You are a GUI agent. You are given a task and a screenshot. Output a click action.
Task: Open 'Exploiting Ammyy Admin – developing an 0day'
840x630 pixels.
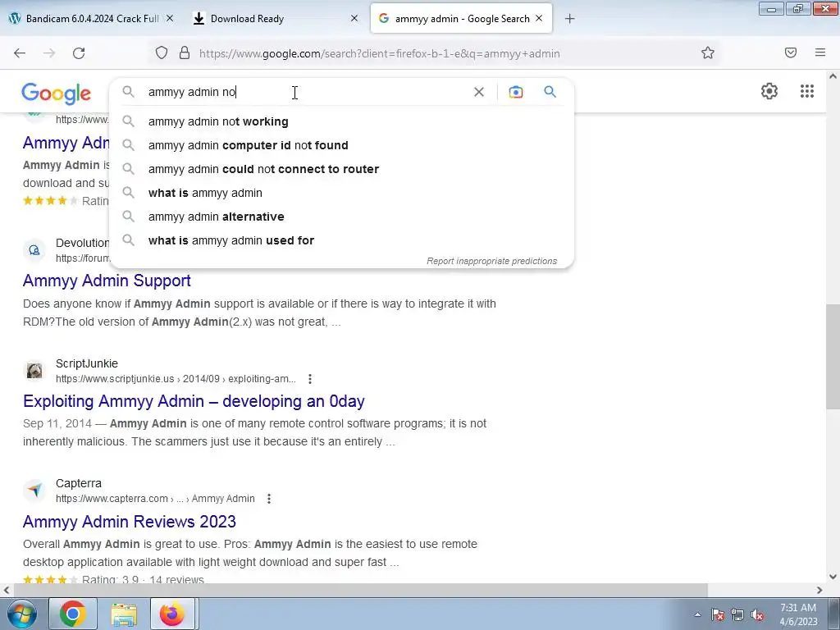[x=194, y=401]
